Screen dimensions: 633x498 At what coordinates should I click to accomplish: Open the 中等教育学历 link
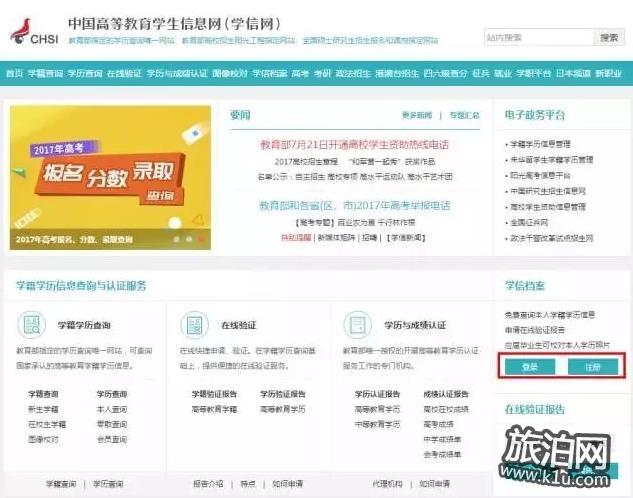(377, 424)
